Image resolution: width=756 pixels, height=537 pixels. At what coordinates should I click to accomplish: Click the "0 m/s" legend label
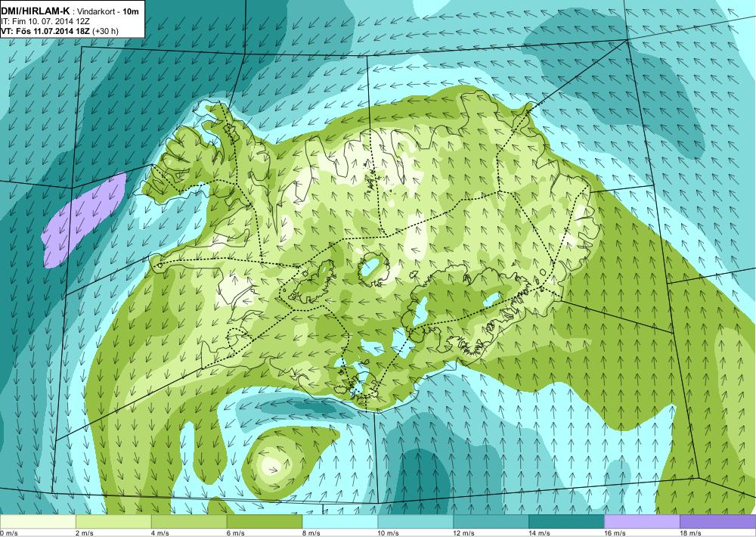pyautogui.click(x=8, y=533)
